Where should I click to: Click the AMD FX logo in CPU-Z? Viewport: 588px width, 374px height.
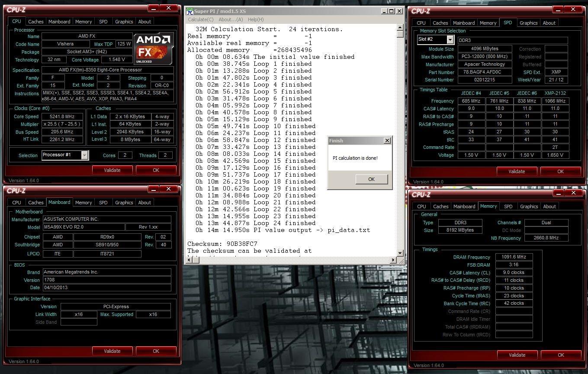[153, 48]
